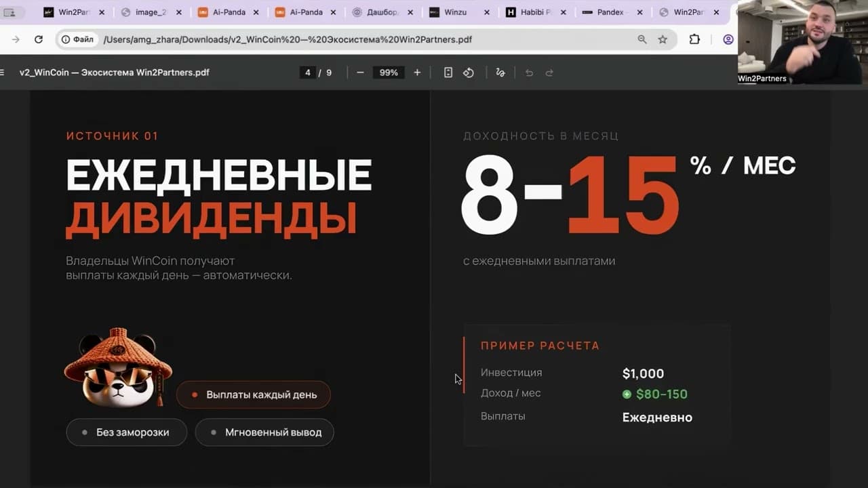The width and height of the screenshot is (868, 488).
Task: Bookmark this page with the star
Action: pos(663,39)
